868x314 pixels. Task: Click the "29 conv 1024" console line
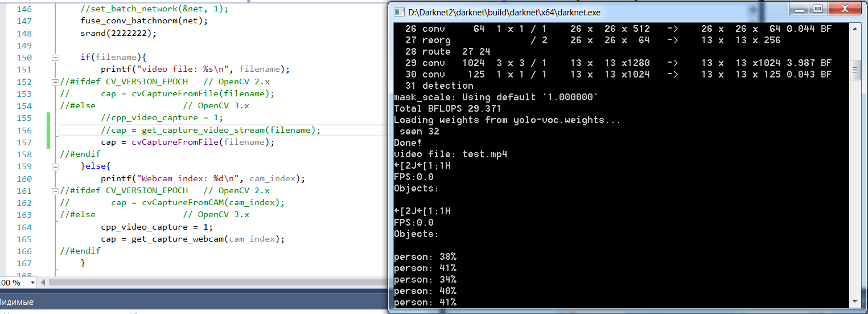coord(618,63)
